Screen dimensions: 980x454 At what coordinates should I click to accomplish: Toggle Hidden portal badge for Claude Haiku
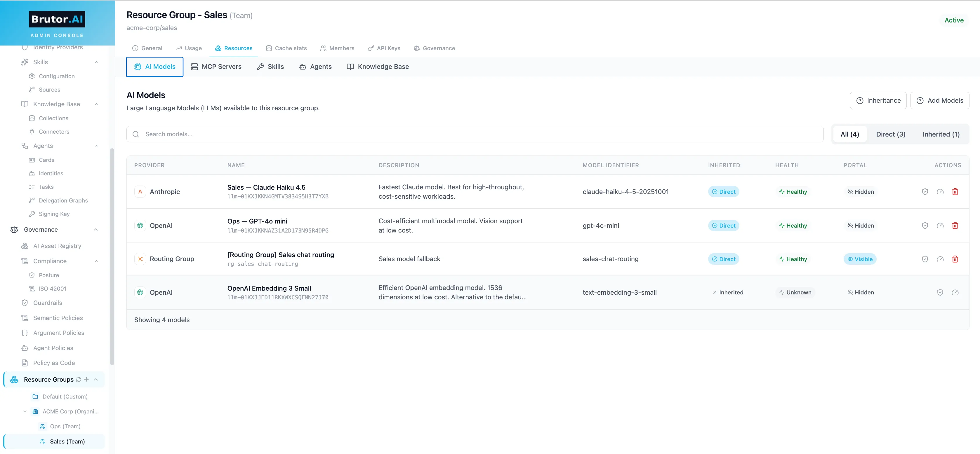(x=861, y=192)
